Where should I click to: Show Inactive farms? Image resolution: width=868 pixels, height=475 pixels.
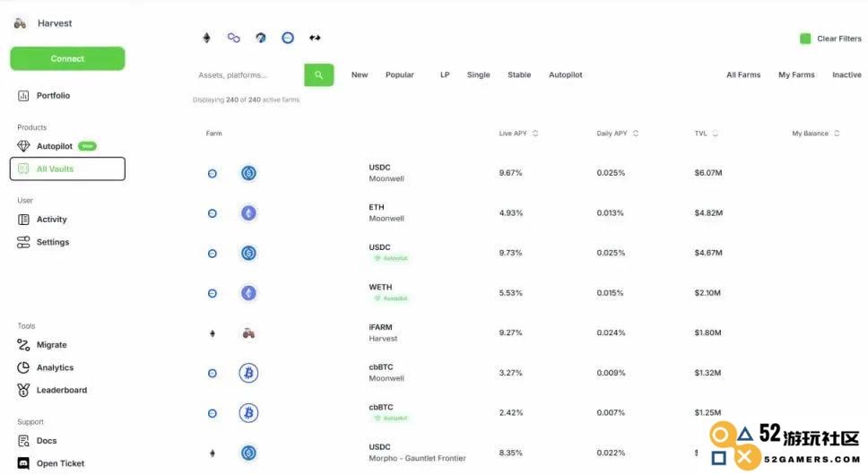click(x=846, y=74)
